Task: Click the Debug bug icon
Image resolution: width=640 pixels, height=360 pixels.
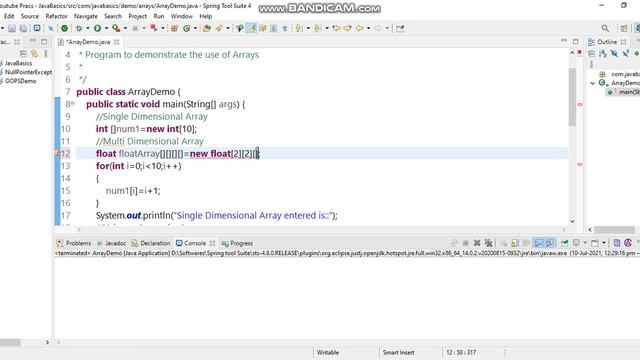Action: 79,28
